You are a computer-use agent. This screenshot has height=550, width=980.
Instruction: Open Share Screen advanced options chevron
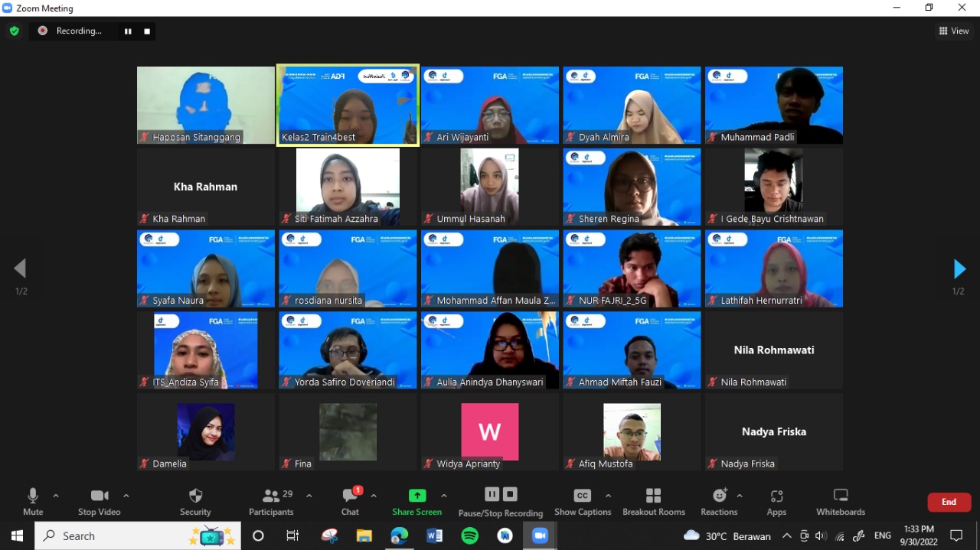tap(443, 495)
